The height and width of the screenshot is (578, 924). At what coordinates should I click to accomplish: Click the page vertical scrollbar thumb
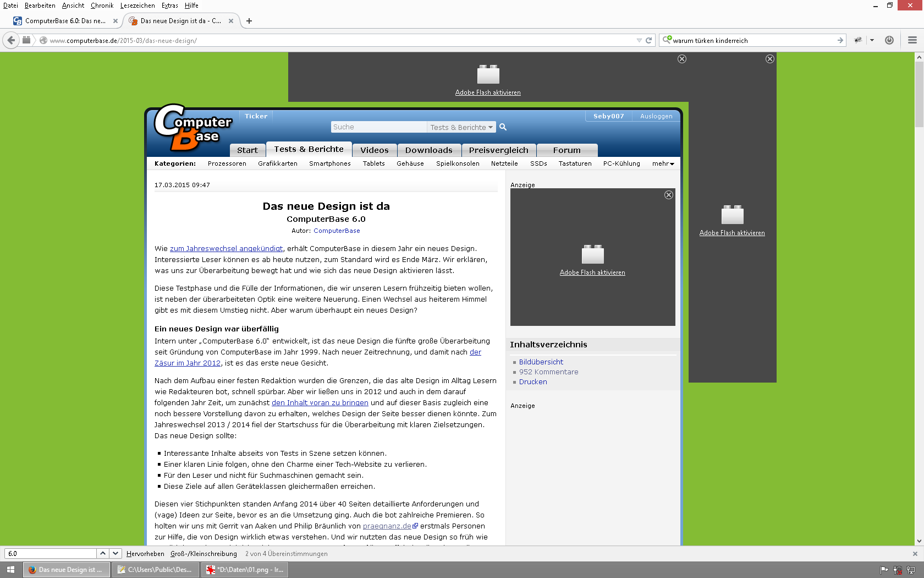point(919,94)
